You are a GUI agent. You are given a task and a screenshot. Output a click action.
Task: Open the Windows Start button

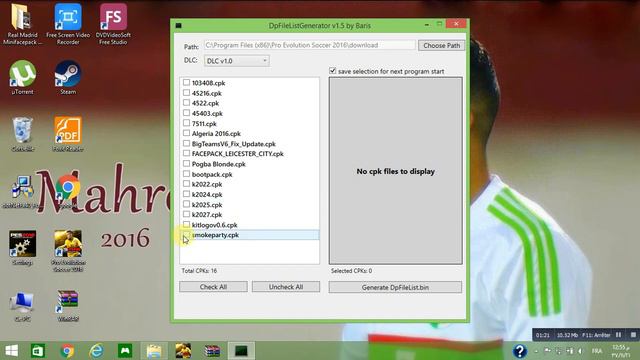[x=11, y=351]
